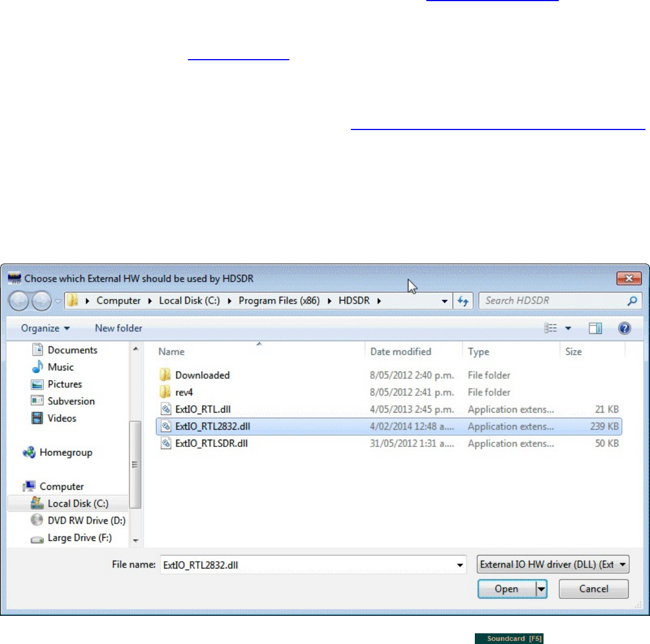Image resolution: width=650 pixels, height=644 pixels.
Task: Open the File name dropdown arrow
Action: pyautogui.click(x=460, y=565)
